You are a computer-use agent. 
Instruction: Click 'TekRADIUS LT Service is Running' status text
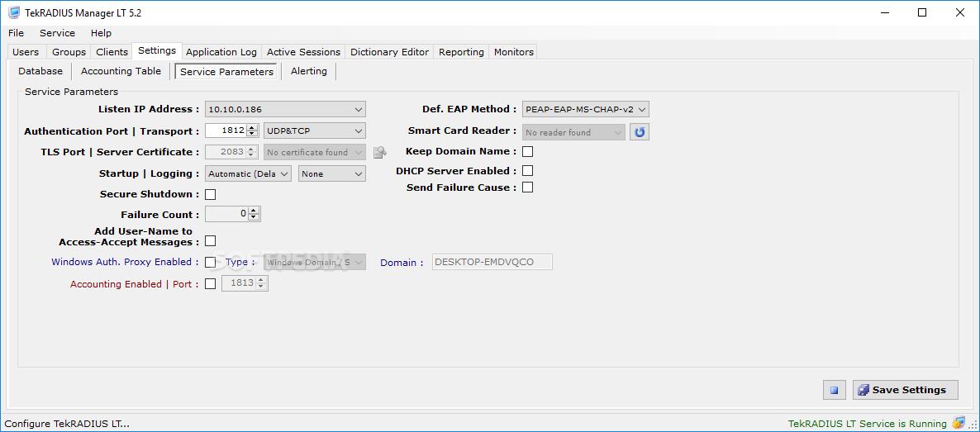coord(868,424)
